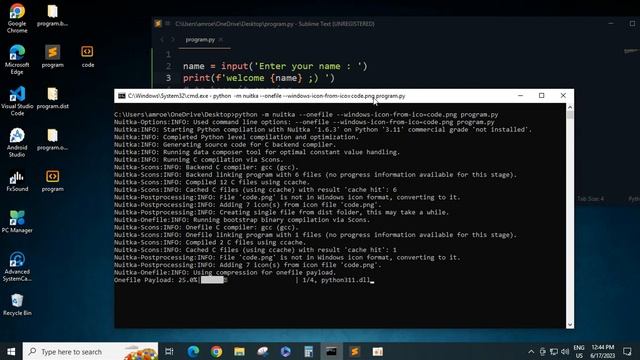Open network settings in system tray

[553, 351]
